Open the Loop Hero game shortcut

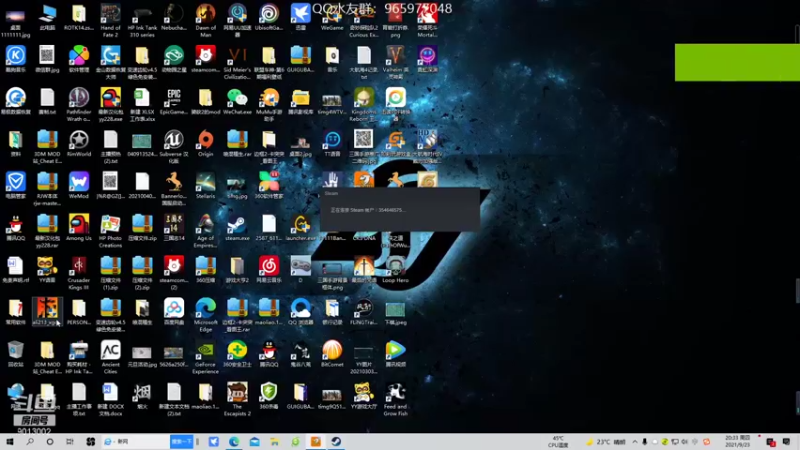(x=395, y=270)
